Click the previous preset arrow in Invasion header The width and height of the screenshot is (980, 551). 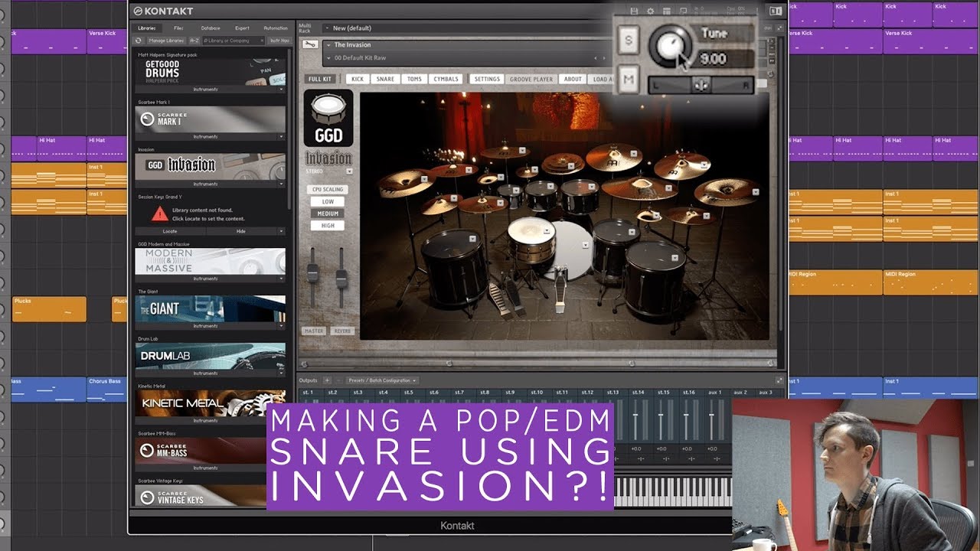tap(595, 58)
